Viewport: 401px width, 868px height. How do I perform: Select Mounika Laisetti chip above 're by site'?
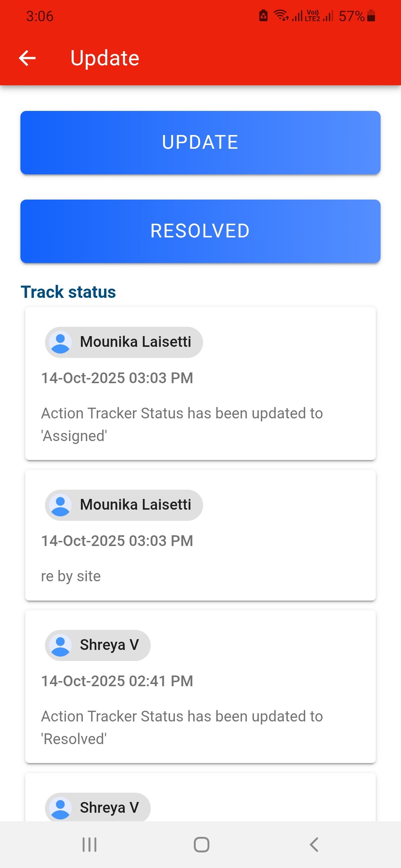pyautogui.click(x=124, y=505)
